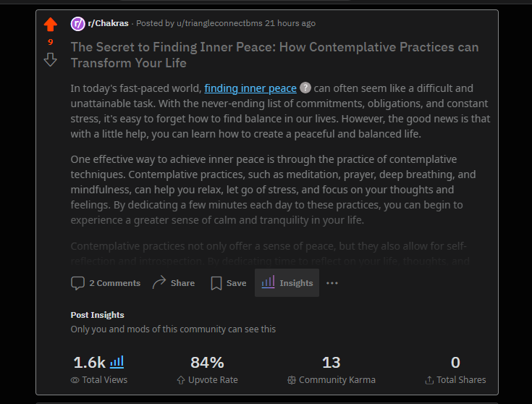Click the Total Shares count
This screenshot has height=404, width=532.
tap(455, 363)
